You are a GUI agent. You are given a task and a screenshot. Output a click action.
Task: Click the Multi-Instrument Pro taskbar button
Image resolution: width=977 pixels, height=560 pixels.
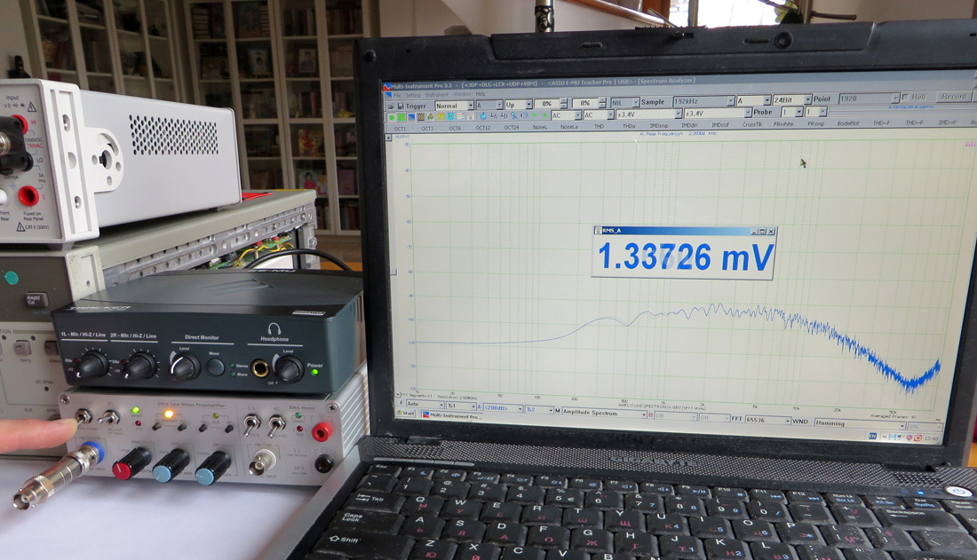452,415
